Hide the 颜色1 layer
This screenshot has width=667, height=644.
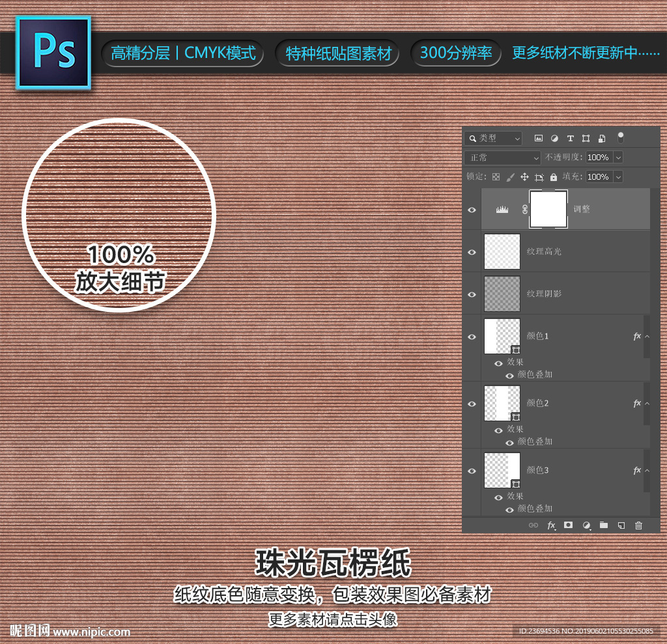pyautogui.click(x=472, y=337)
